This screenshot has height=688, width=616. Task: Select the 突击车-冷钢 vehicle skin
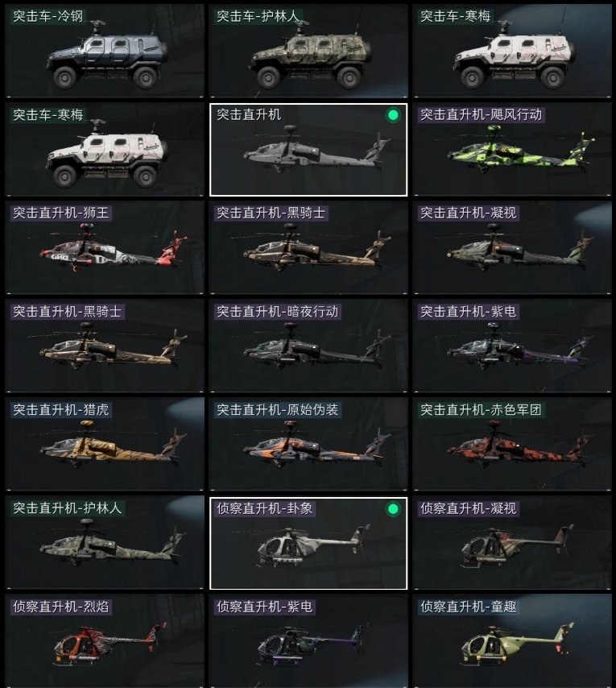pos(105,51)
